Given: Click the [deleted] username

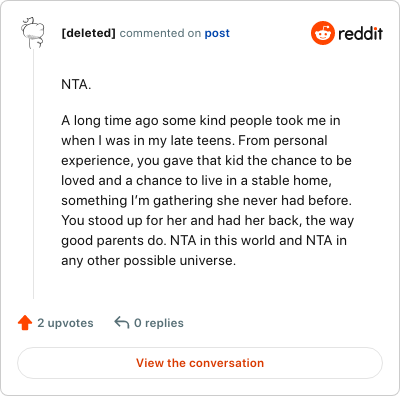Looking at the screenshot, I should pos(88,33).
